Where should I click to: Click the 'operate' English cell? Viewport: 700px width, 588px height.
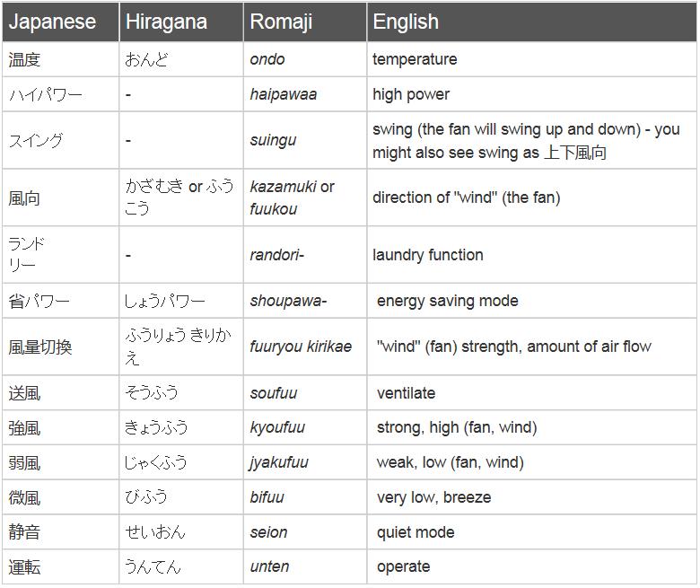click(403, 567)
